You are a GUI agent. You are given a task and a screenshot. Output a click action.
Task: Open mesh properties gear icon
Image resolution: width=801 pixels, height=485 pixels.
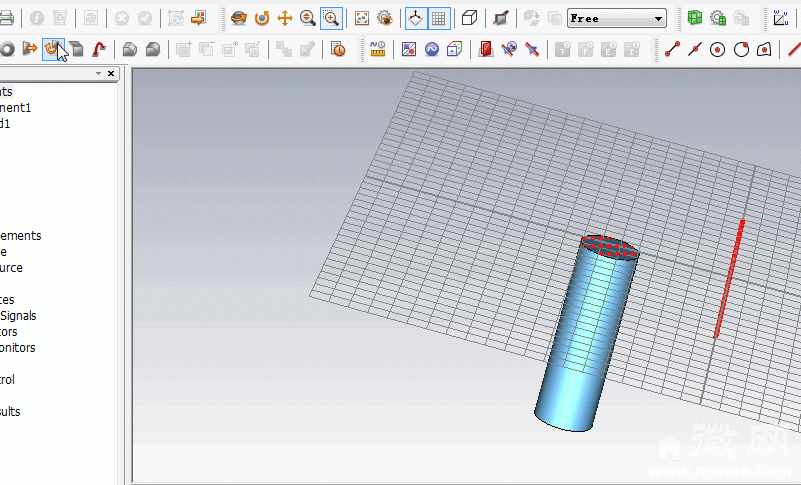(718, 19)
